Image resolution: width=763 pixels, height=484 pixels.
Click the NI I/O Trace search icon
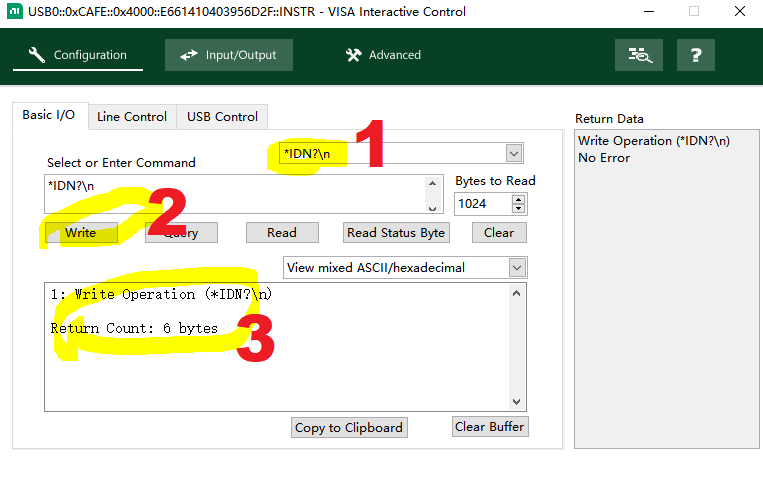pyautogui.click(x=639, y=55)
